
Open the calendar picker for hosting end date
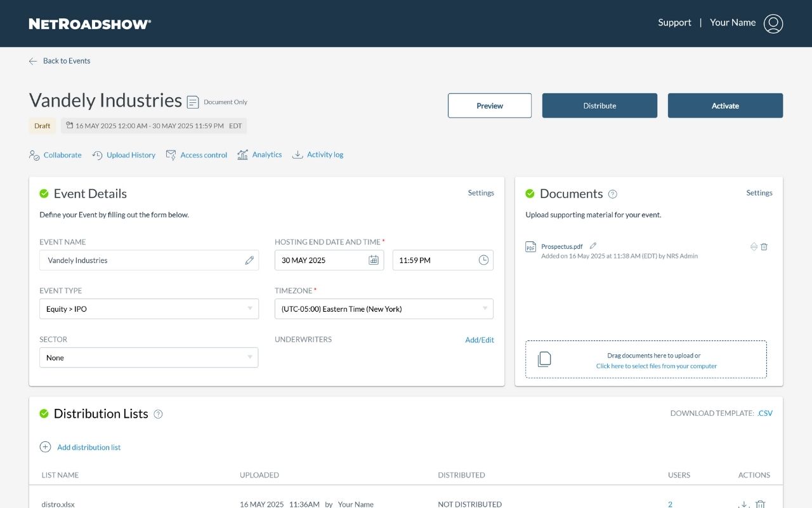tap(374, 260)
